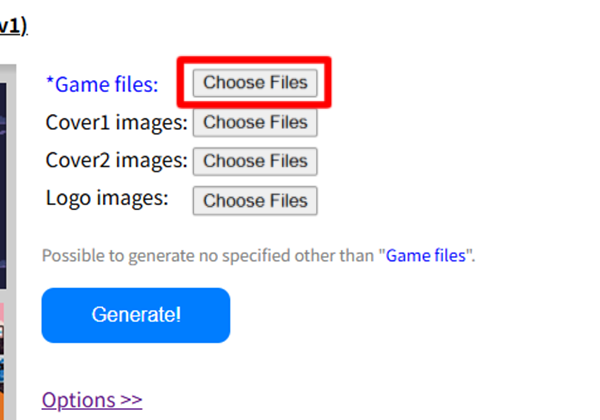600x420 pixels.
Task: Select the "Cover2 images:" label text
Action: point(116,160)
